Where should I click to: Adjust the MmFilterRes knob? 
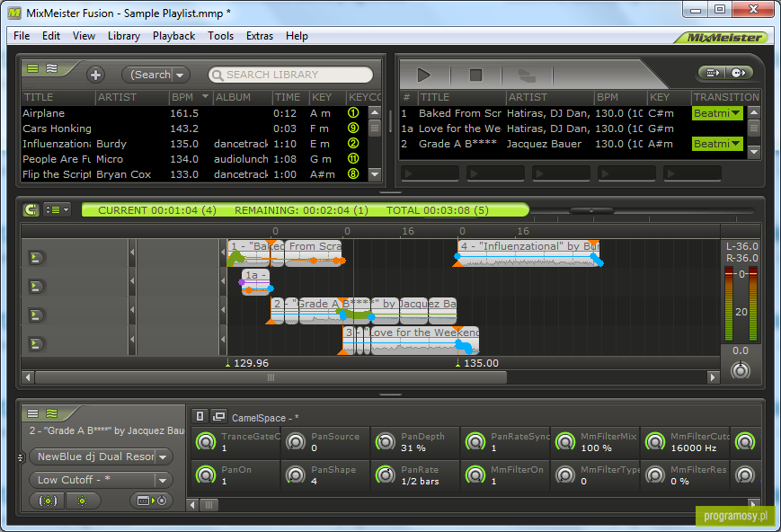tap(655, 475)
